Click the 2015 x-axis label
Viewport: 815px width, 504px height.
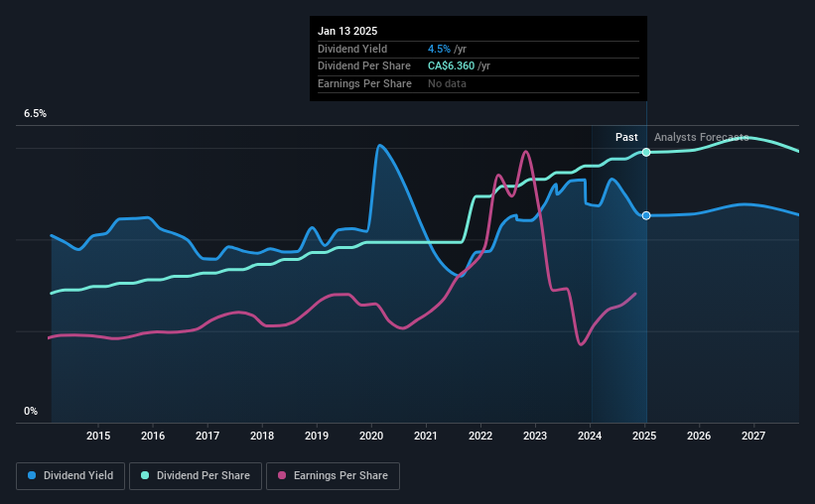[x=98, y=436]
